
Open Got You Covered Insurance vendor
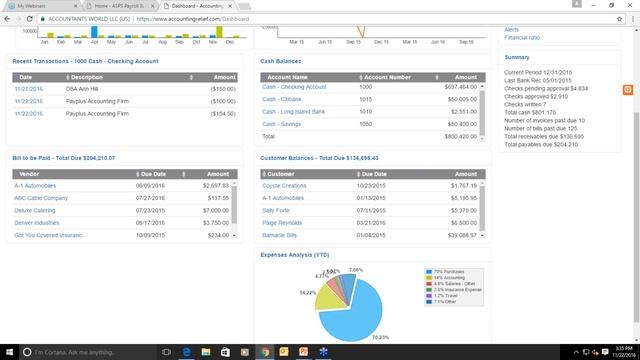coord(49,235)
